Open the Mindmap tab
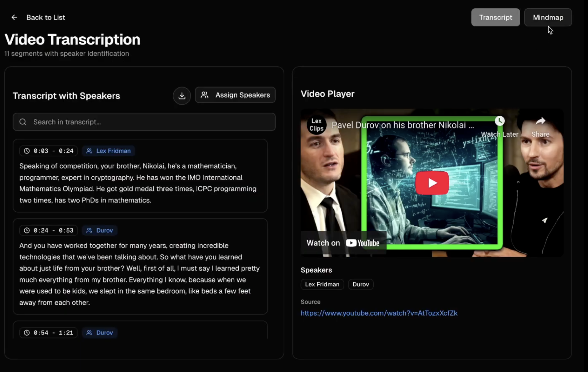 548,17
